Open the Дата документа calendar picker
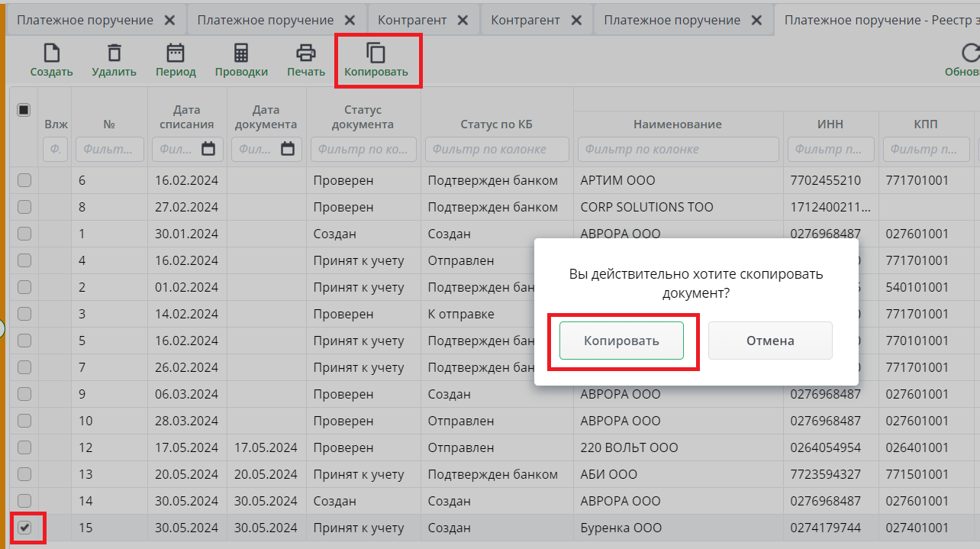Screen dimensions: 980x549 288,149
